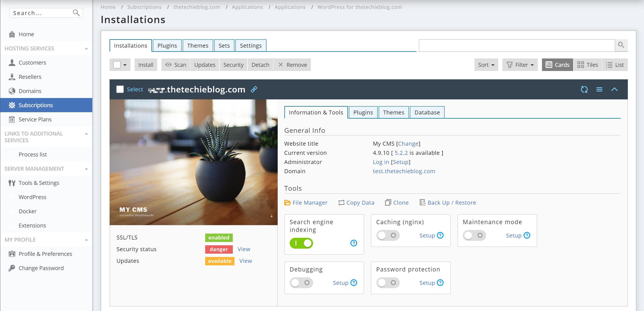
Task: Click the website preview screenshot thumbnail
Action: [x=193, y=162]
